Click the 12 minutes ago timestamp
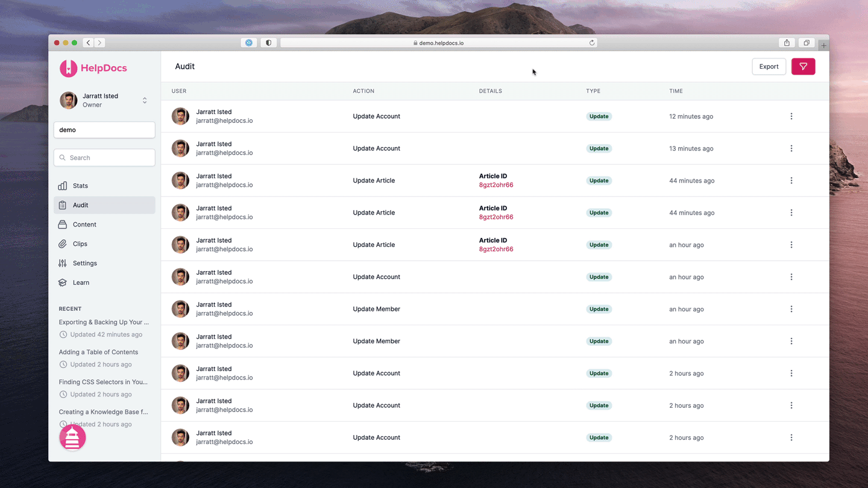Image resolution: width=868 pixels, height=488 pixels. point(691,116)
